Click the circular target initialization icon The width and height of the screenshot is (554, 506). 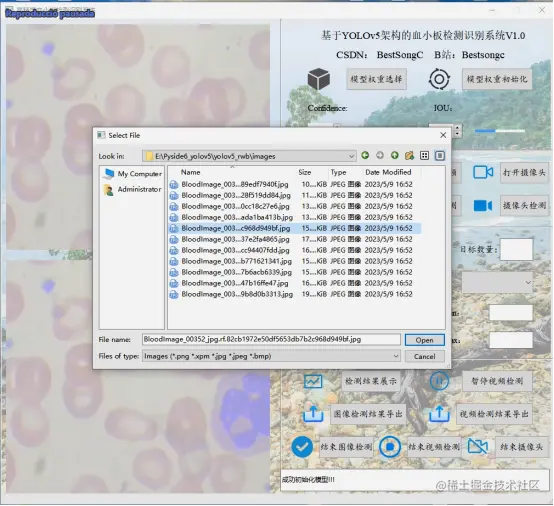439,79
